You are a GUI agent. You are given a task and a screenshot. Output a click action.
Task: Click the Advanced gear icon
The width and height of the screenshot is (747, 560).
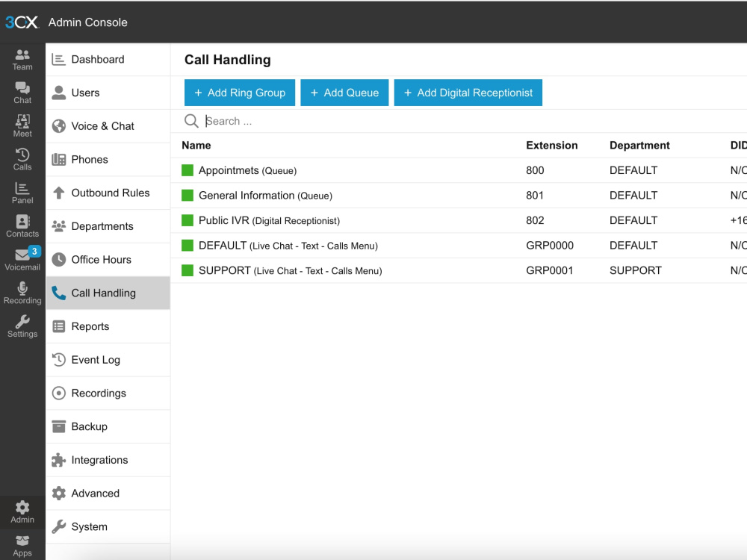[58, 494]
